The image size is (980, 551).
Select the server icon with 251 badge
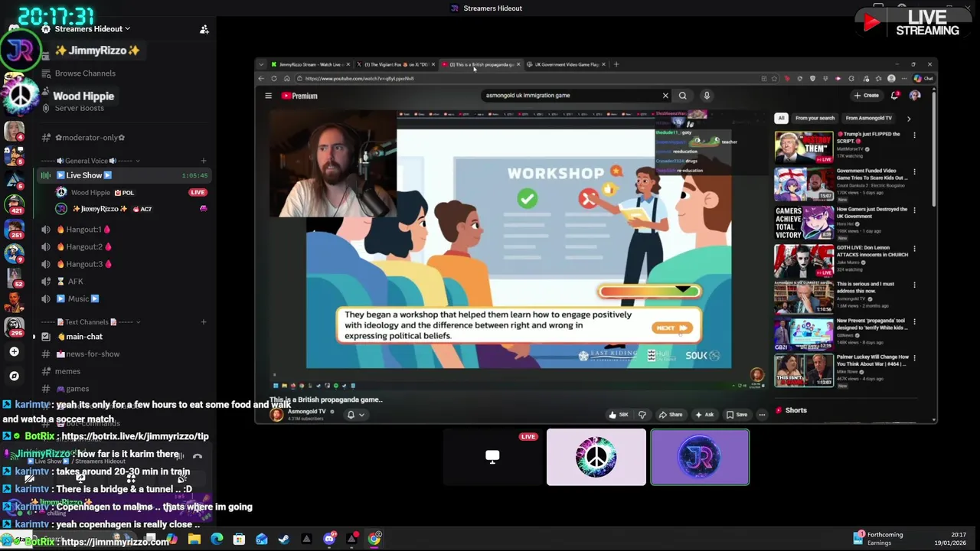point(15,228)
